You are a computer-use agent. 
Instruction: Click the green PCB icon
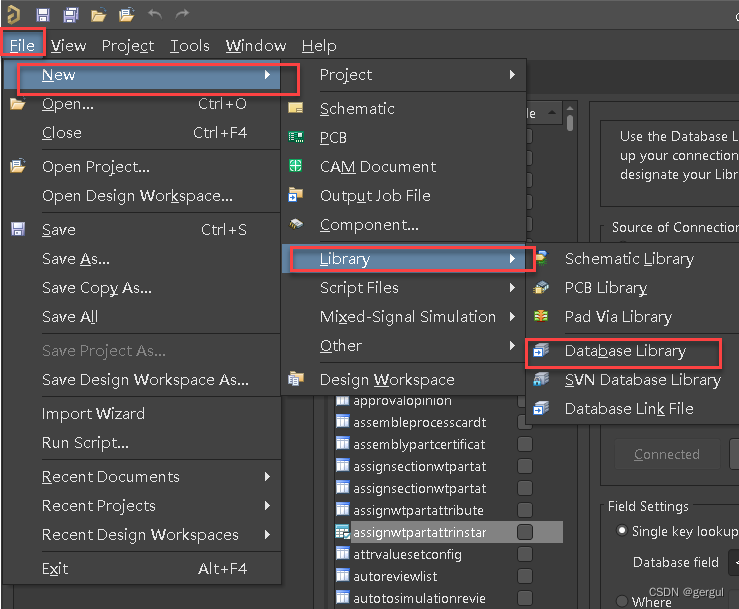click(x=296, y=137)
